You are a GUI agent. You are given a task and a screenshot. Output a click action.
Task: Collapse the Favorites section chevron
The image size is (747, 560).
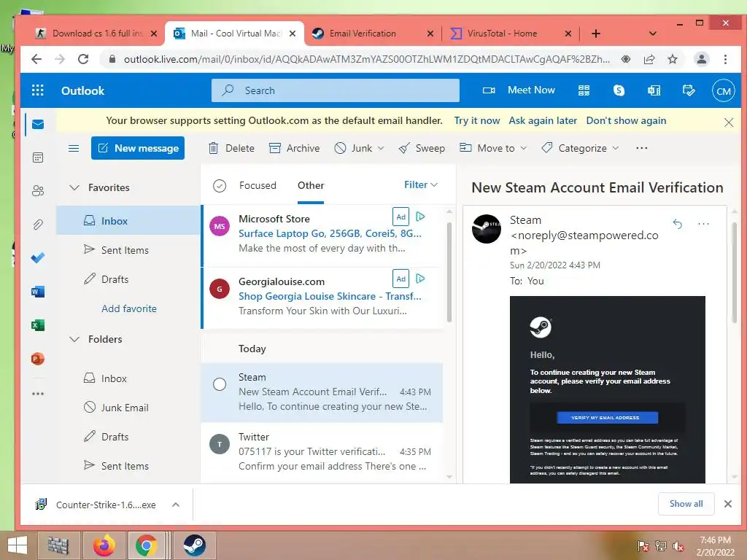74,187
